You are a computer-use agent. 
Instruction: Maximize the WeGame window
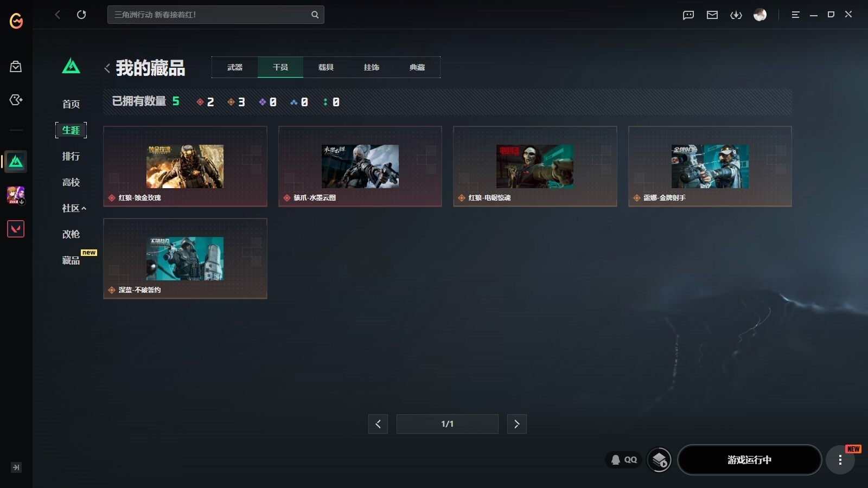tap(831, 15)
